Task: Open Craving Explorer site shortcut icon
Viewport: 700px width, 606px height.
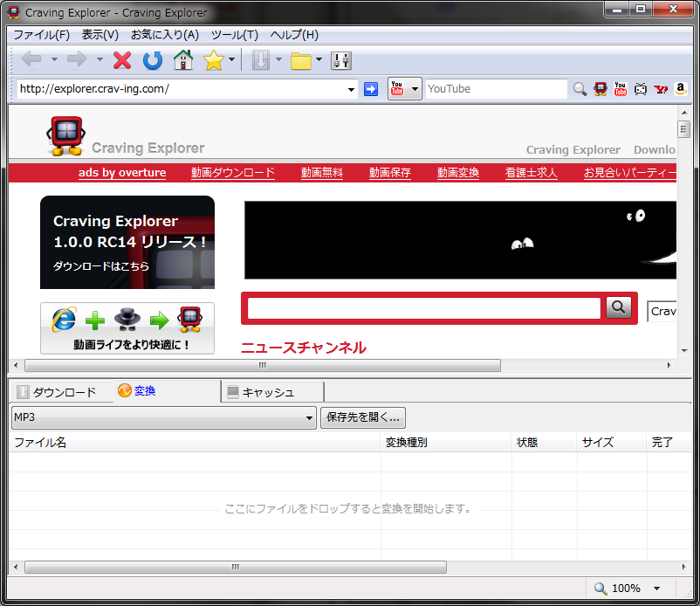Action: point(600,89)
